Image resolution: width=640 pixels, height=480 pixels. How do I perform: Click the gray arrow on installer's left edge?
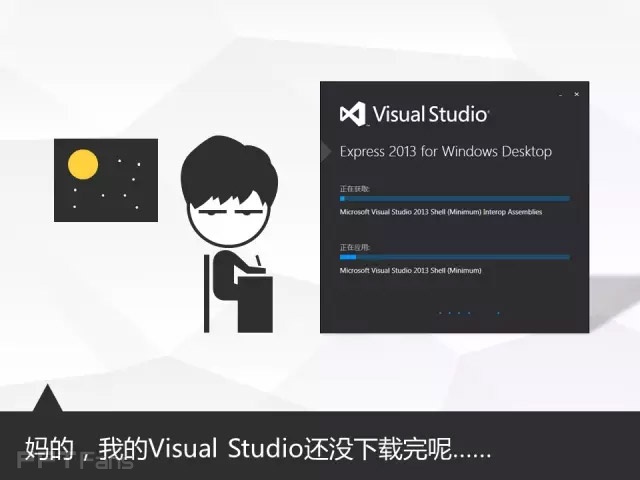coord(325,151)
